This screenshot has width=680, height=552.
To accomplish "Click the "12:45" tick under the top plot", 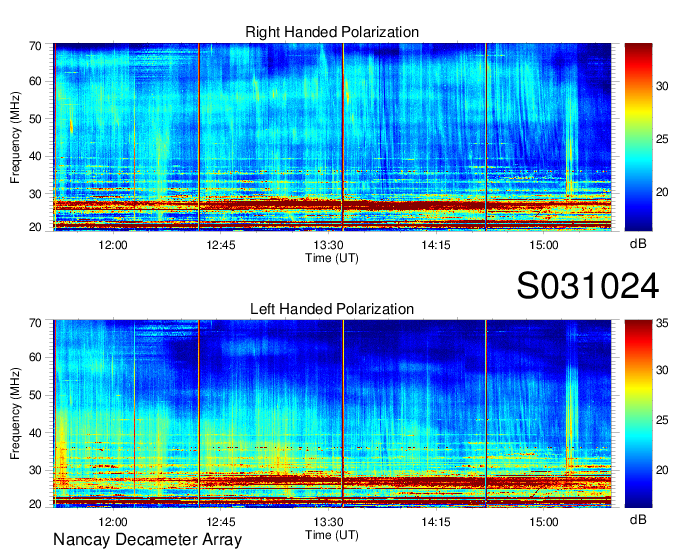I will point(221,245).
